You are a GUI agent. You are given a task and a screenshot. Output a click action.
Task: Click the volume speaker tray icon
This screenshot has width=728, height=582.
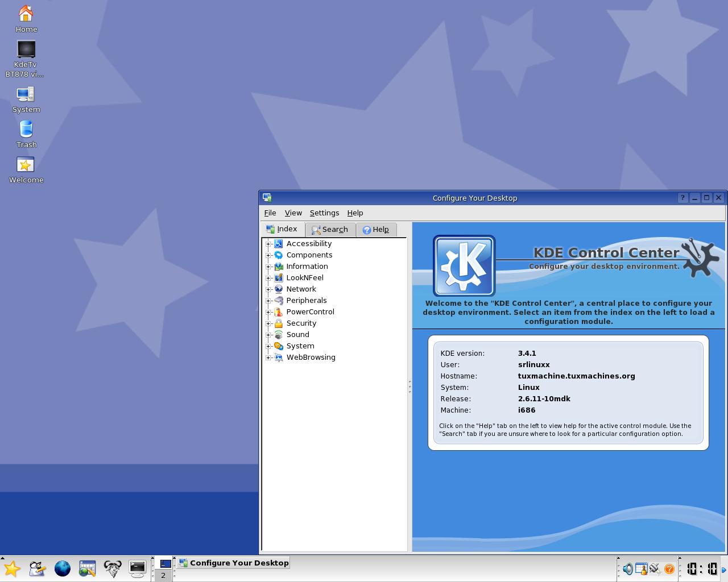[628, 569]
